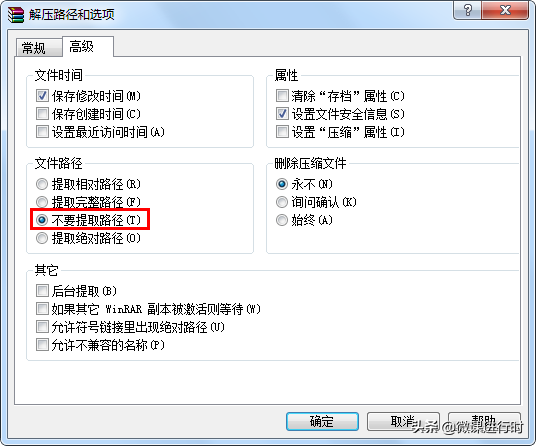The image size is (536, 446).
Task: Check 设置"压缩"属性 option
Action: pos(282,132)
